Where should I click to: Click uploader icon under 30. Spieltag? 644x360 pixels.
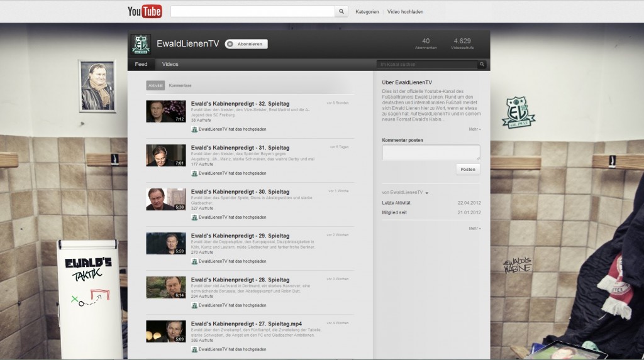point(194,217)
